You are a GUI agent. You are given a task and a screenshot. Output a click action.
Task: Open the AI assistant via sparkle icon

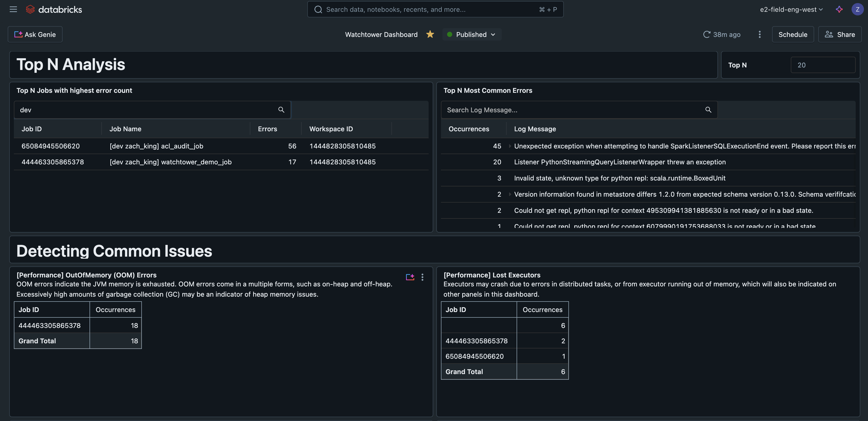[x=839, y=9]
